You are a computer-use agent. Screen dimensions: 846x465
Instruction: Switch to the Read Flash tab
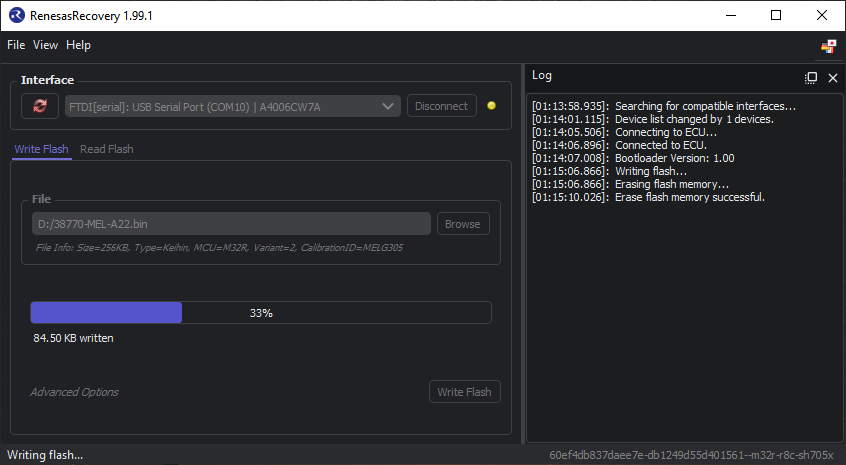click(x=107, y=149)
